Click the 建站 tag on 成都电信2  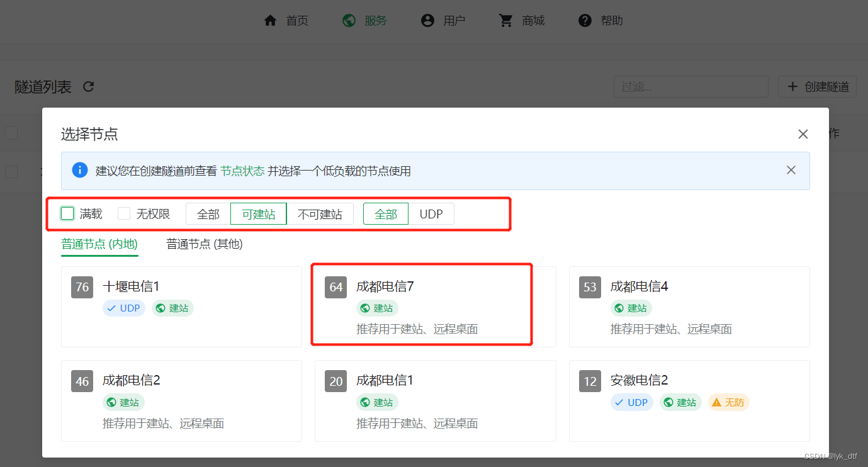(124, 402)
